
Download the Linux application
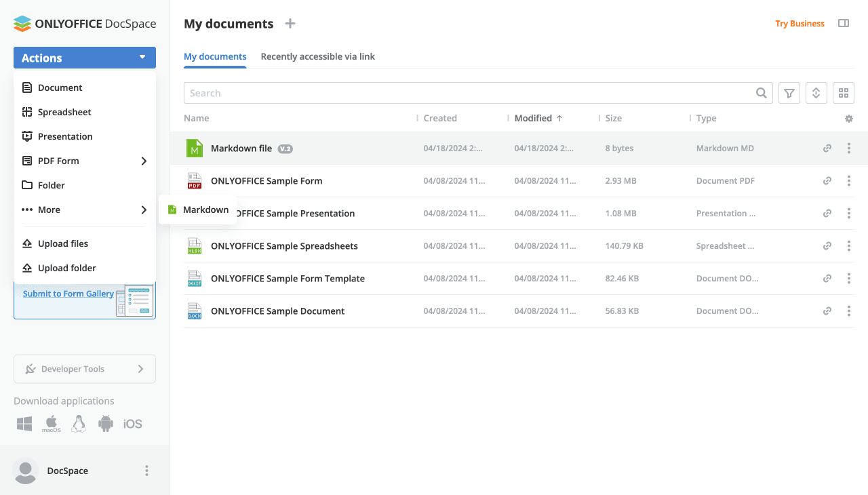coord(79,424)
